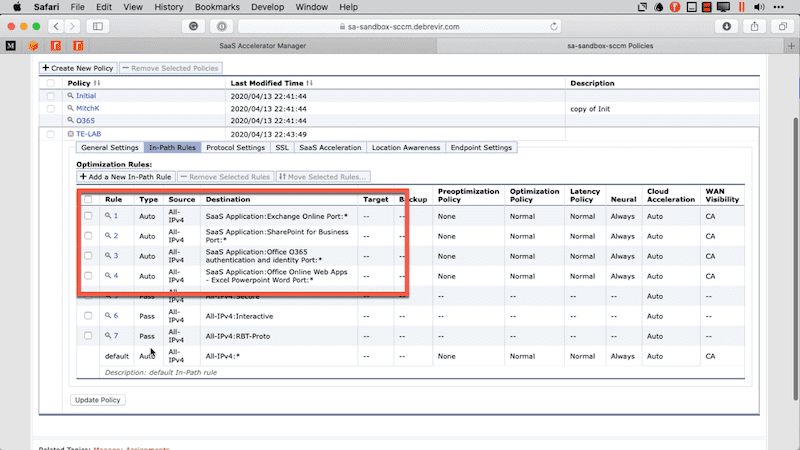Open Develop menu

point(267,7)
